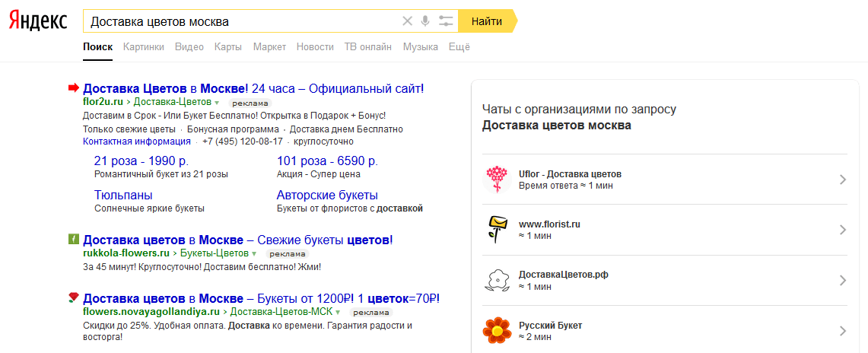
Task: Click the Яндекс logo
Action: [37, 21]
